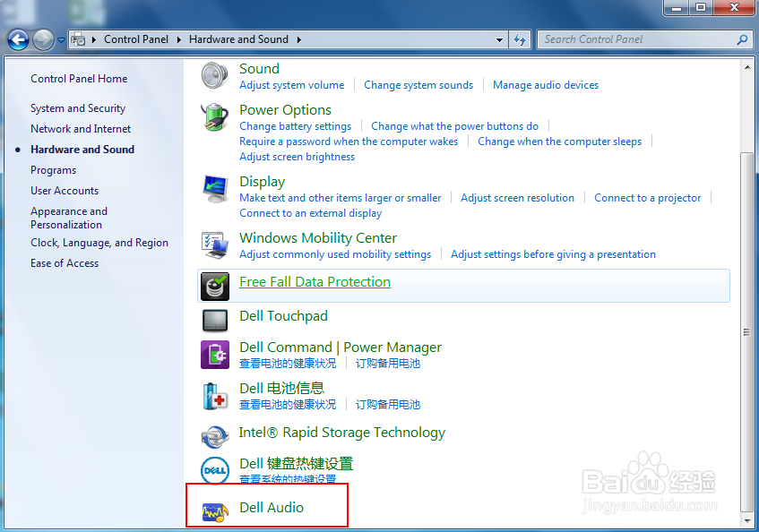Image resolution: width=759 pixels, height=532 pixels.
Task: Open the recent pages dropdown arrow
Action: pyautogui.click(x=62, y=40)
